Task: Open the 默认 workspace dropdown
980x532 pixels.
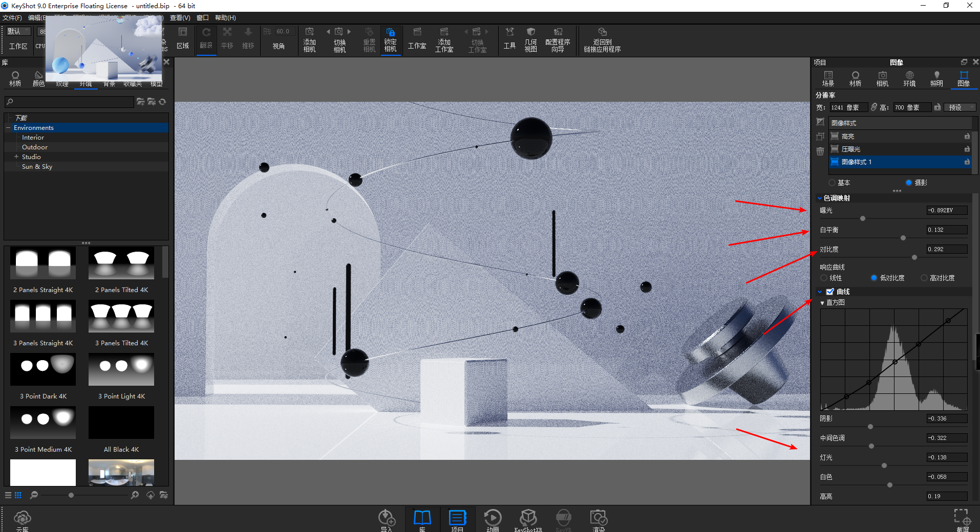Action: point(19,31)
